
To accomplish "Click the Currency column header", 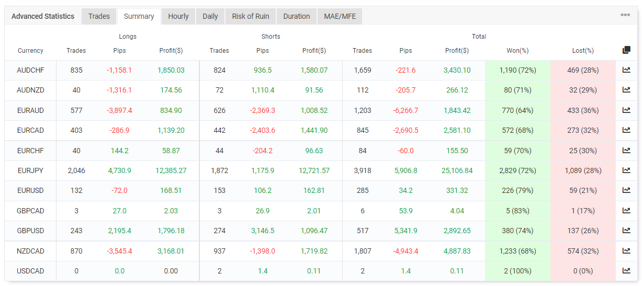I will click(x=30, y=51).
